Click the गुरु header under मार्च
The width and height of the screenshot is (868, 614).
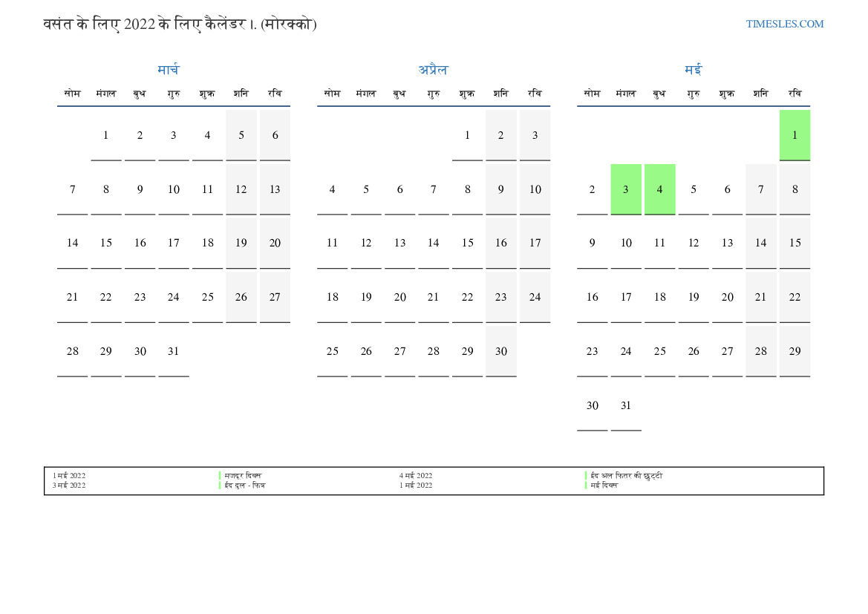pyautogui.click(x=173, y=94)
